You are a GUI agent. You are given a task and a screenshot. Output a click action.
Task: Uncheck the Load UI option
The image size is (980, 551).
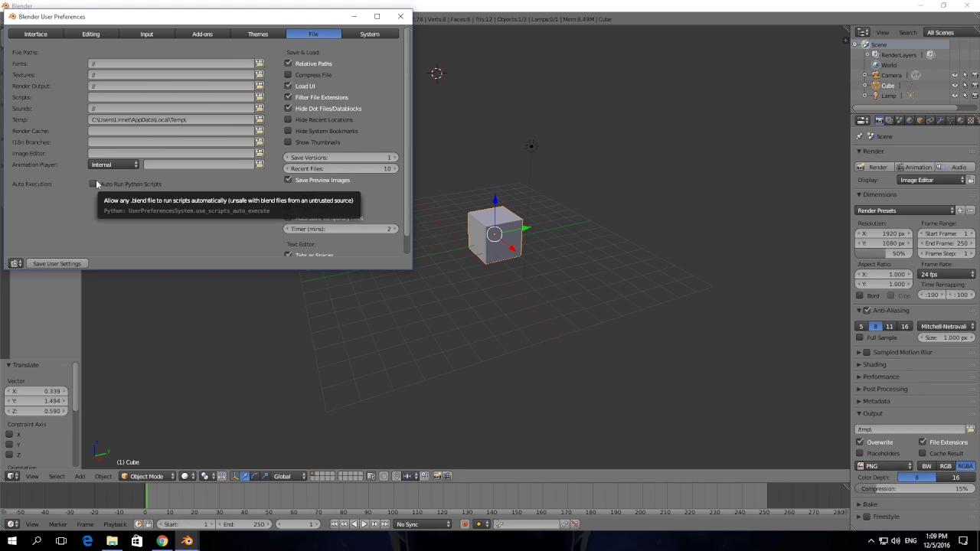[x=289, y=86]
